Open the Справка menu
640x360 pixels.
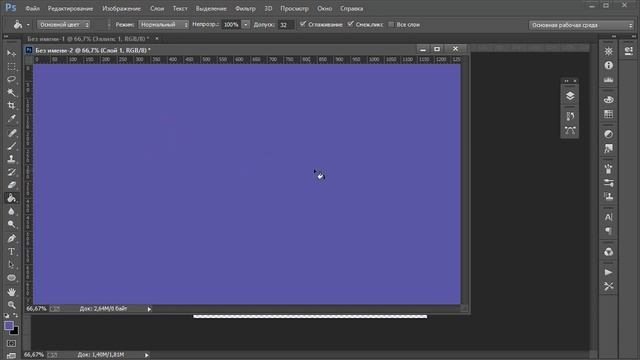click(x=351, y=9)
